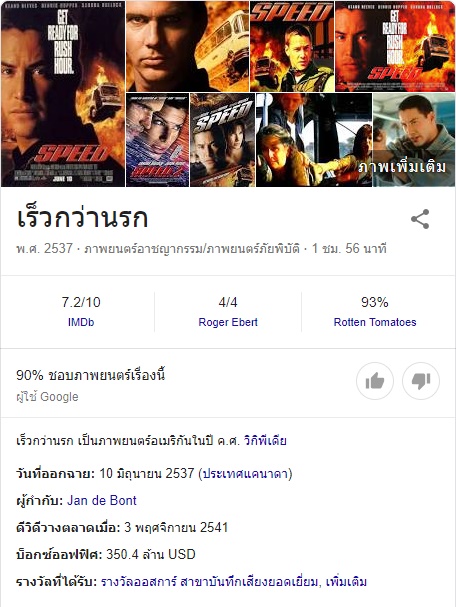This screenshot has height=607, width=456.
Task: Click the 93% Rotten Tomatoes score
Action: click(375, 302)
